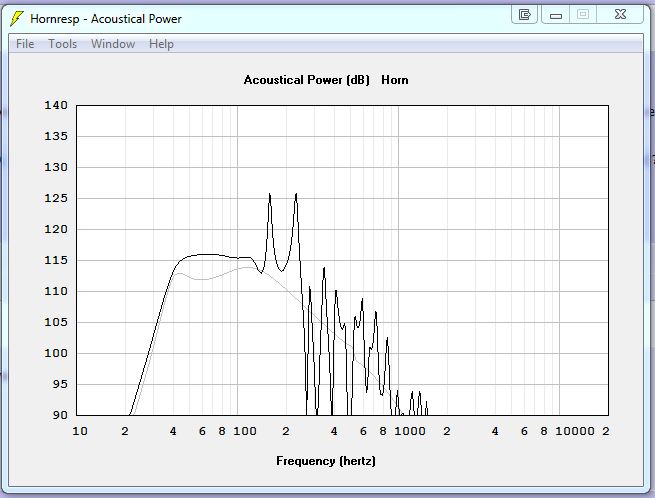
Task: Click the 100 dB y-axis label
Action: coord(56,353)
